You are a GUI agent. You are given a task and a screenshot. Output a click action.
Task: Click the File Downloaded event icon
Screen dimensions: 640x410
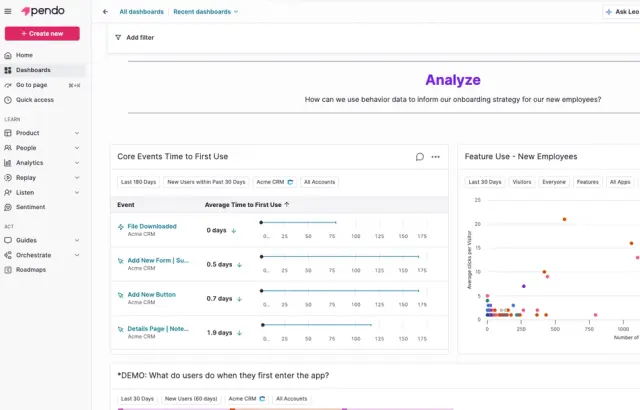[x=120, y=227]
